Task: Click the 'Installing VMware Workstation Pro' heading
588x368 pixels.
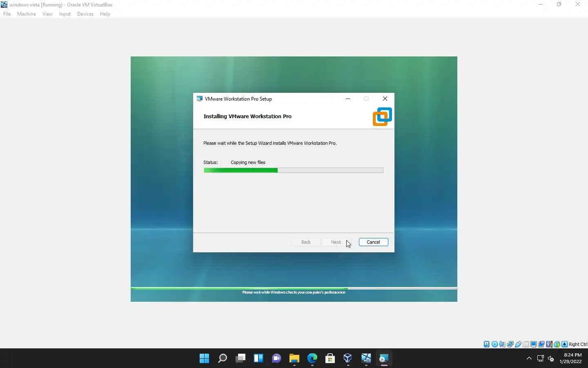Action: [247, 116]
